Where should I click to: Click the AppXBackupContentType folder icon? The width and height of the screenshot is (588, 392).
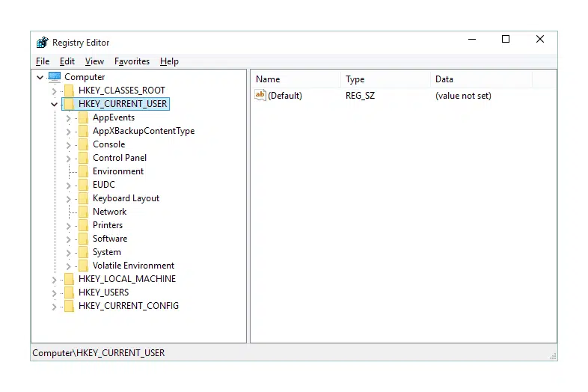coord(83,131)
